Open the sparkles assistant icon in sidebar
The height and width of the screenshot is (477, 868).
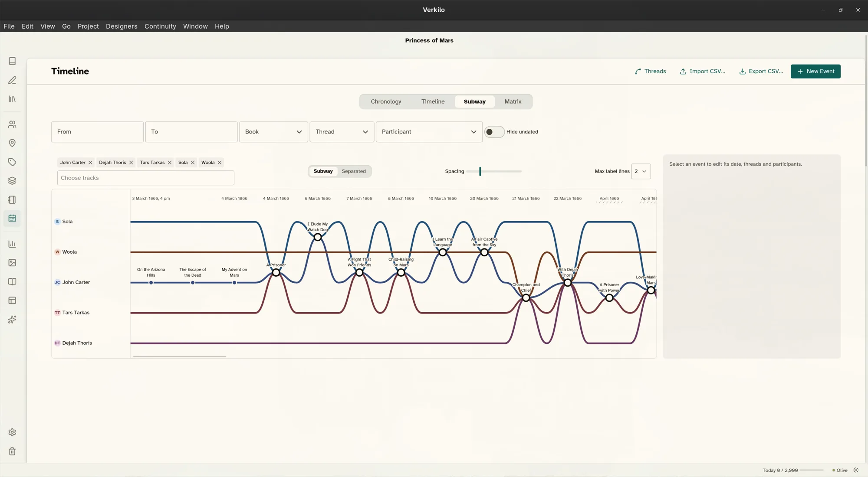(x=12, y=320)
